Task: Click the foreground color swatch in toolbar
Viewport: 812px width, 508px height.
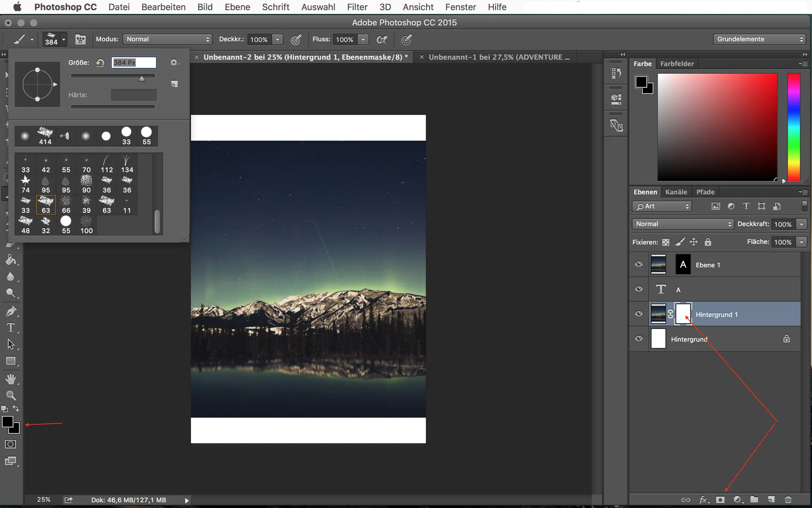Action: pyautogui.click(x=7, y=422)
